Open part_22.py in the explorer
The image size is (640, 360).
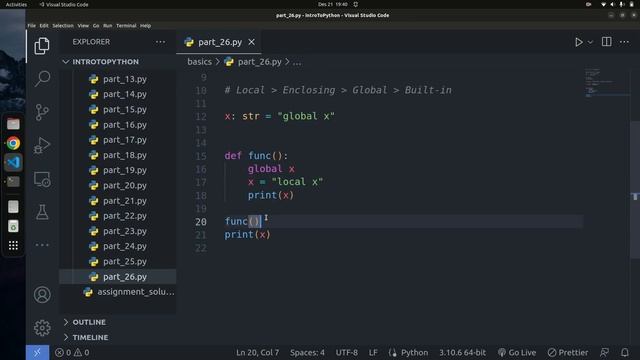[125, 216]
